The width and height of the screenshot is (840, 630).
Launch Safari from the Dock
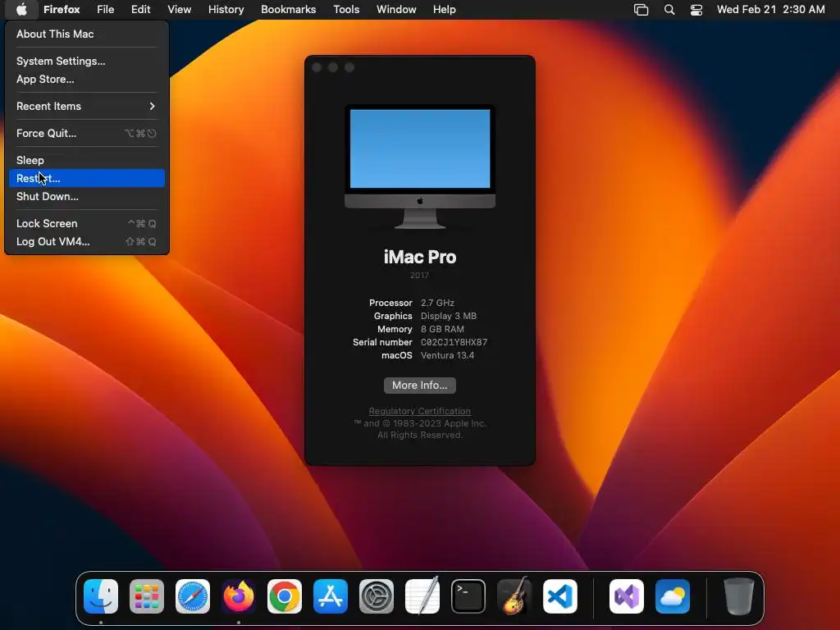(193, 596)
